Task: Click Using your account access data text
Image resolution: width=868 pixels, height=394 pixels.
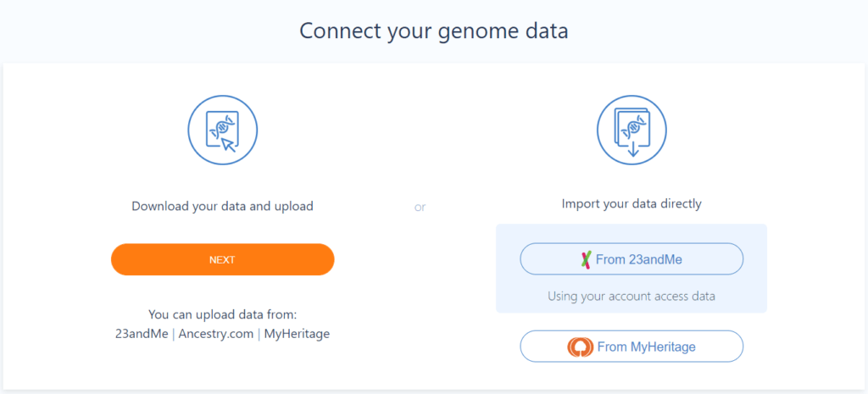Action: (632, 296)
